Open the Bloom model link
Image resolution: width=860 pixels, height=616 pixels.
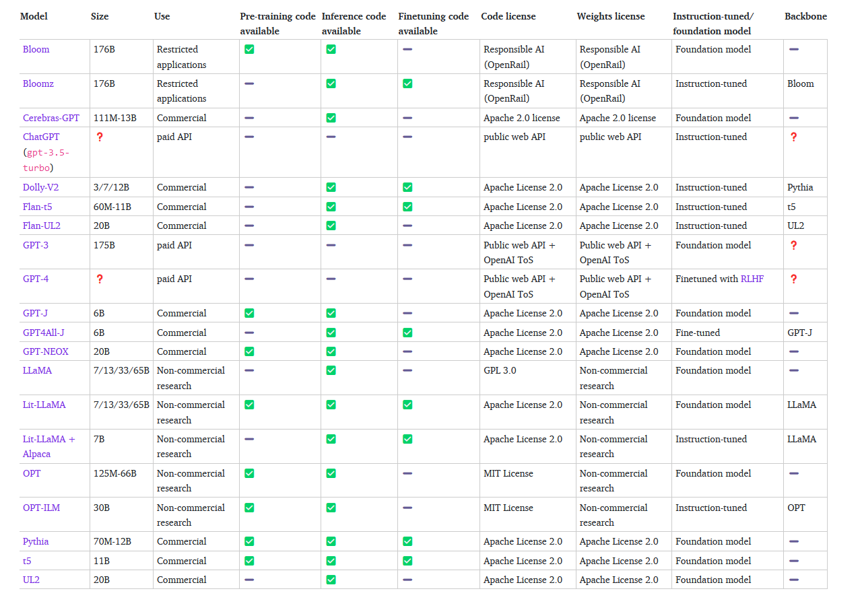36,49
